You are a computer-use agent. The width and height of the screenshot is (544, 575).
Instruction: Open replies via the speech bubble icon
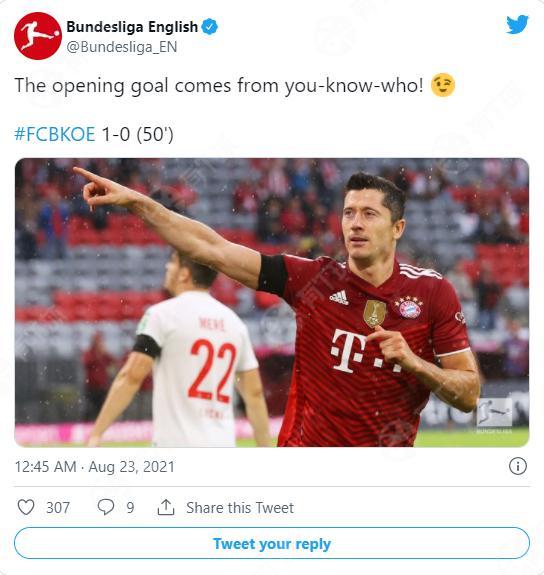106,507
